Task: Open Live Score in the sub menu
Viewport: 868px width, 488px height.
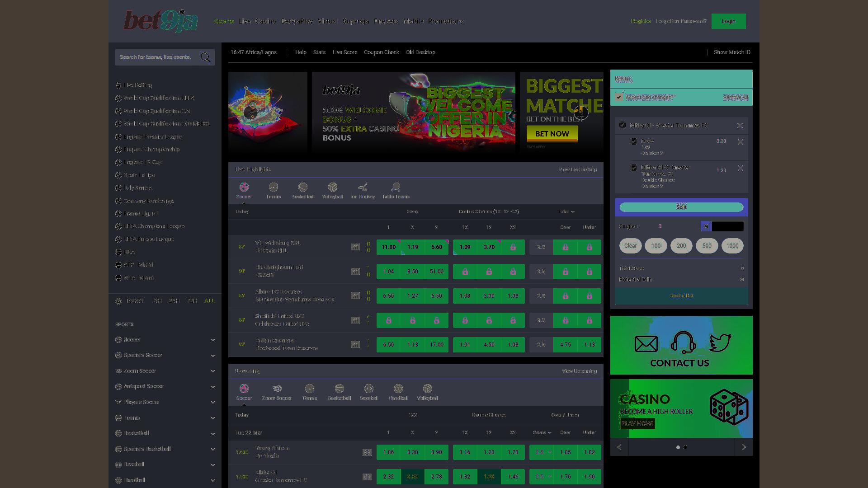Action: [345, 52]
